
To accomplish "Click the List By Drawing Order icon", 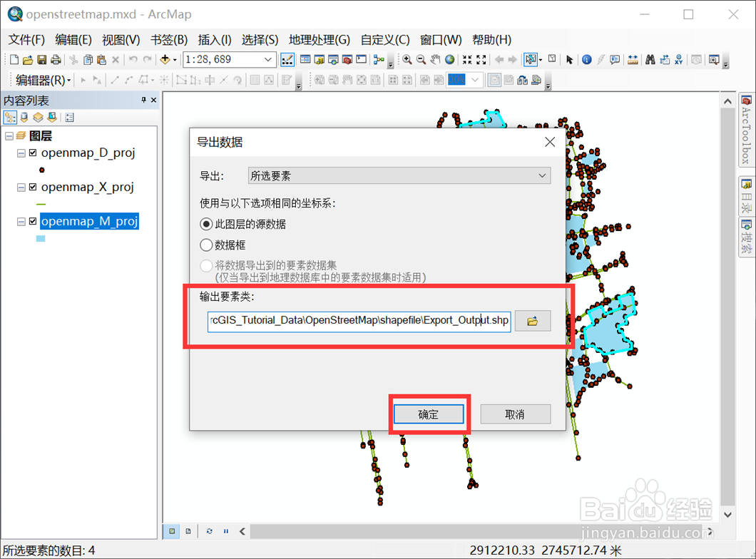I will click(x=10, y=117).
